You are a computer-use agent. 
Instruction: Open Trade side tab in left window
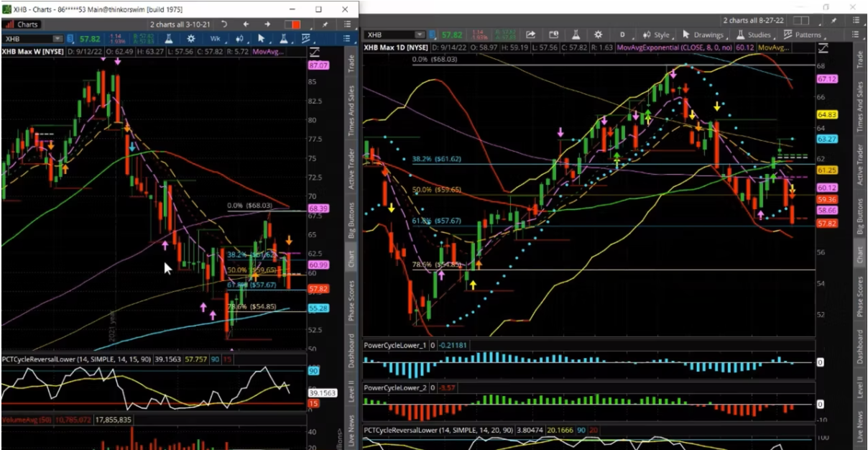(351, 63)
